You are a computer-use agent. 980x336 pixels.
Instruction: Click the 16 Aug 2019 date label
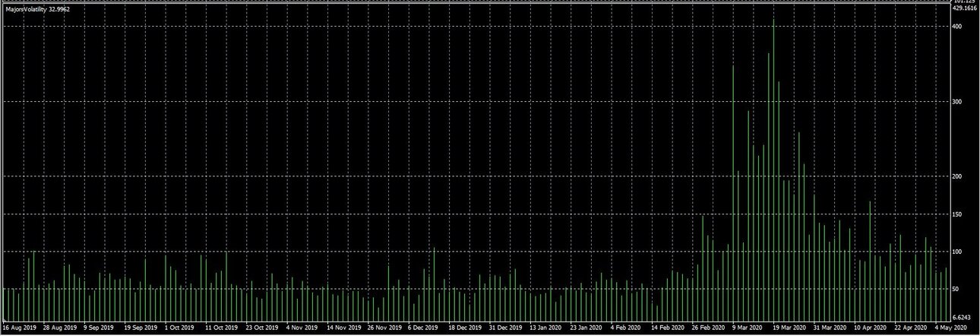(x=20, y=328)
